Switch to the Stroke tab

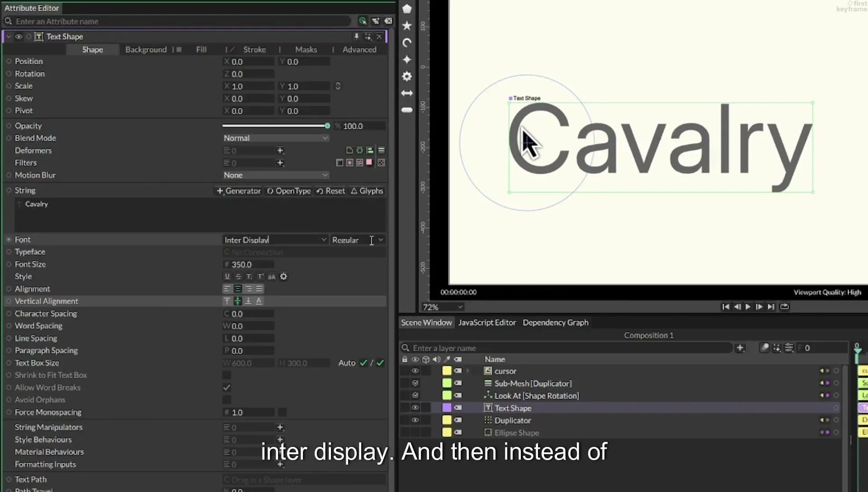point(255,49)
